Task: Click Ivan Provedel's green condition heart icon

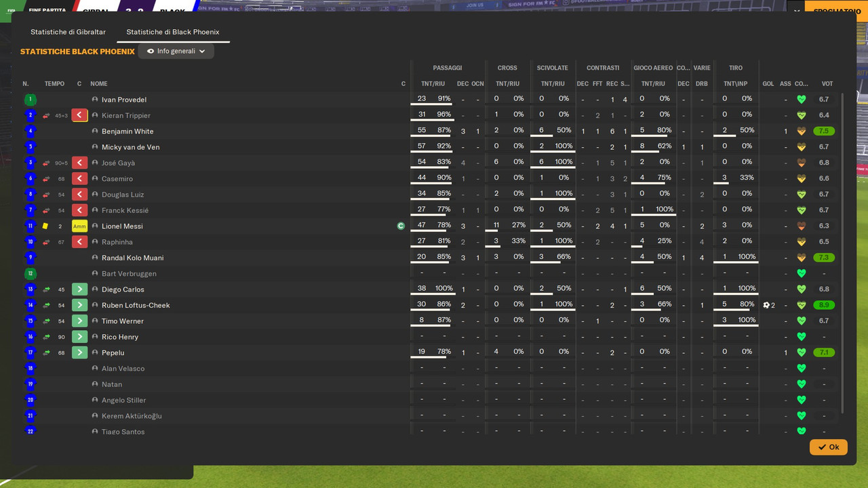Action: tap(801, 100)
